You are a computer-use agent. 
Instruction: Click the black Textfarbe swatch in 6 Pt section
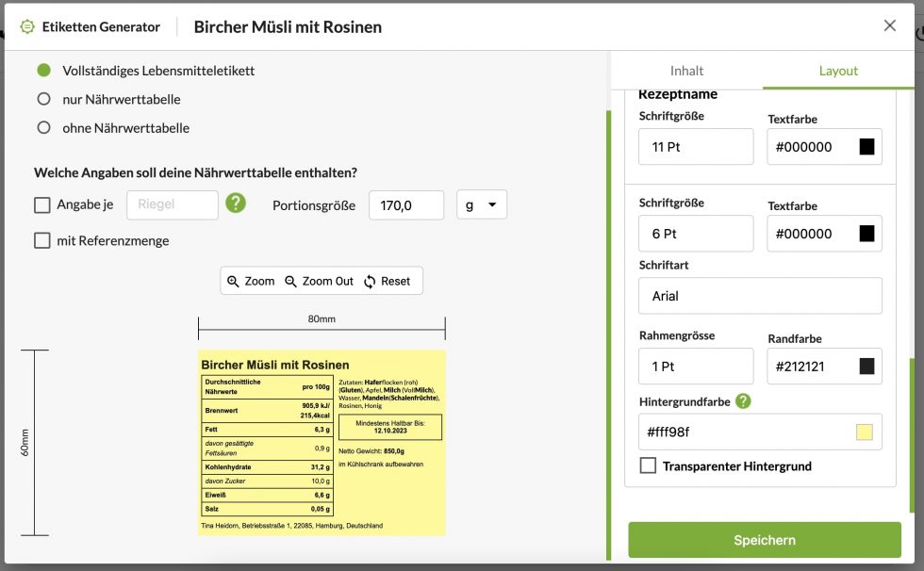pos(866,233)
